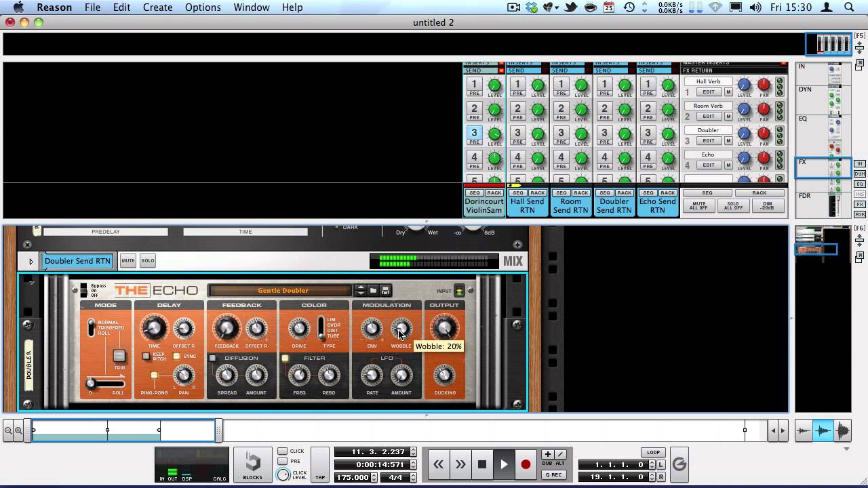This screenshot has width=868, height=488.
Task: Expand the Doubler Send RTN device fold arrow
Action: pos(31,261)
